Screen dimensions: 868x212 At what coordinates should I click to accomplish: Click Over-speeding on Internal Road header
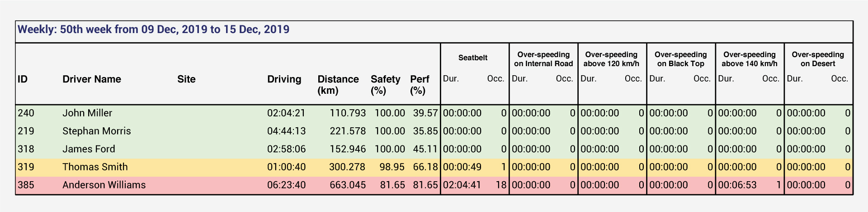coord(543,59)
